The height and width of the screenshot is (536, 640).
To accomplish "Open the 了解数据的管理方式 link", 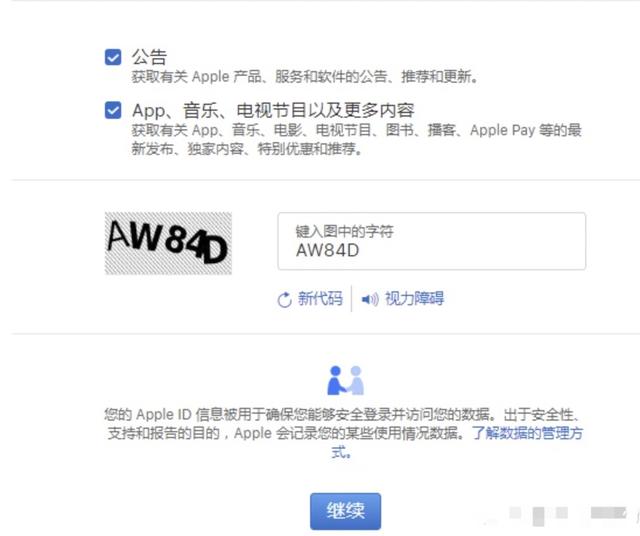I will click(x=527, y=433).
